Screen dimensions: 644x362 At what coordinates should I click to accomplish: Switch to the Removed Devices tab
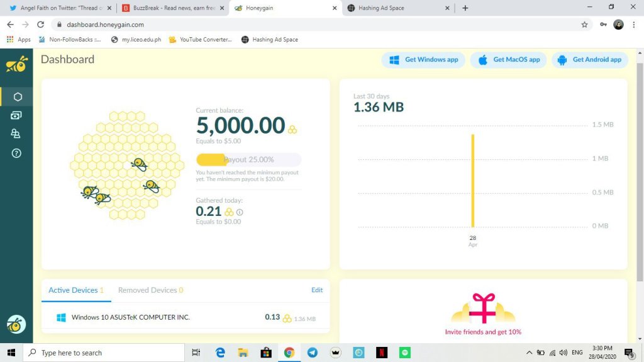[x=150, y=290]
